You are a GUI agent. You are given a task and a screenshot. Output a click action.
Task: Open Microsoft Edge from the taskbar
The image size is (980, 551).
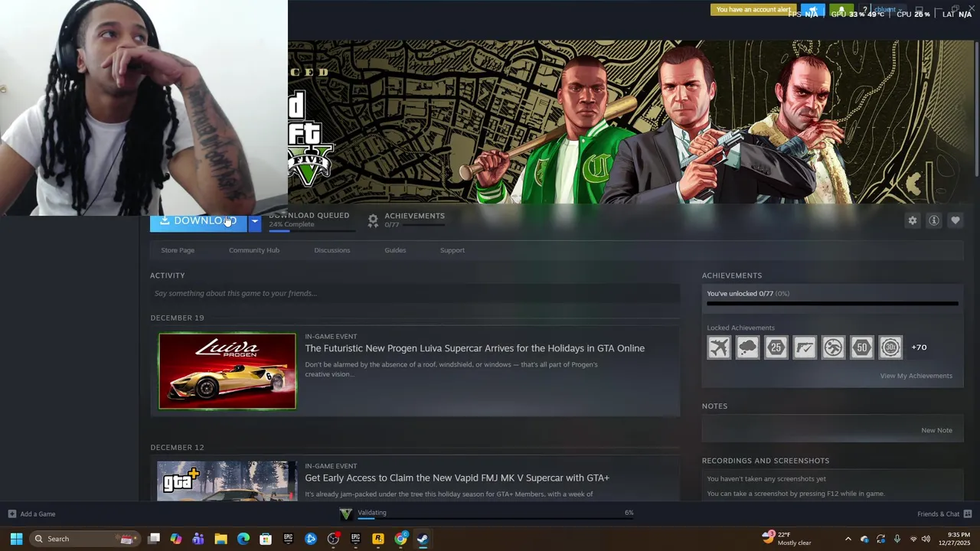(243, 539)
